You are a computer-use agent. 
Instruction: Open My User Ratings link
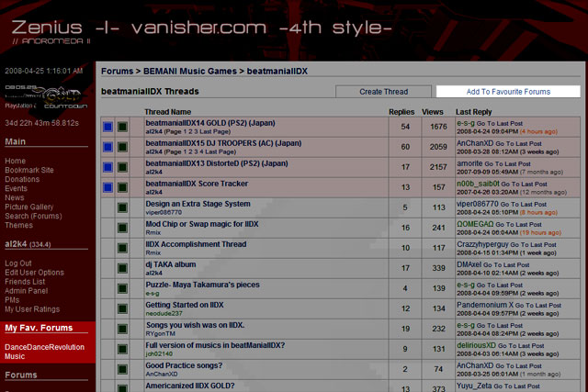[x=32, y=309]
